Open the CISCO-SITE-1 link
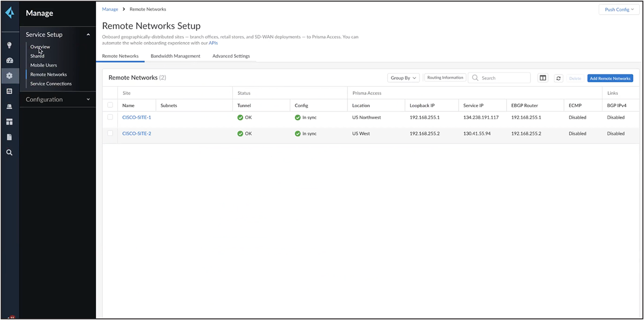Viewport: 644px width, 320px height. click(x=136, y=117)
